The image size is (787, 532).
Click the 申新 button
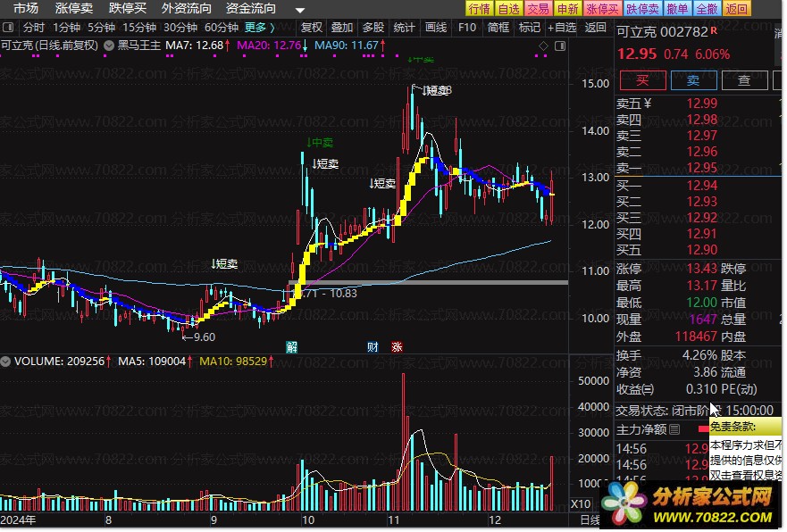568,9
